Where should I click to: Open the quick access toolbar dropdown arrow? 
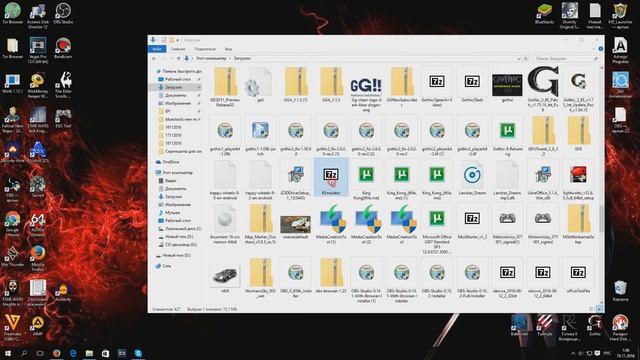[178, 40]
